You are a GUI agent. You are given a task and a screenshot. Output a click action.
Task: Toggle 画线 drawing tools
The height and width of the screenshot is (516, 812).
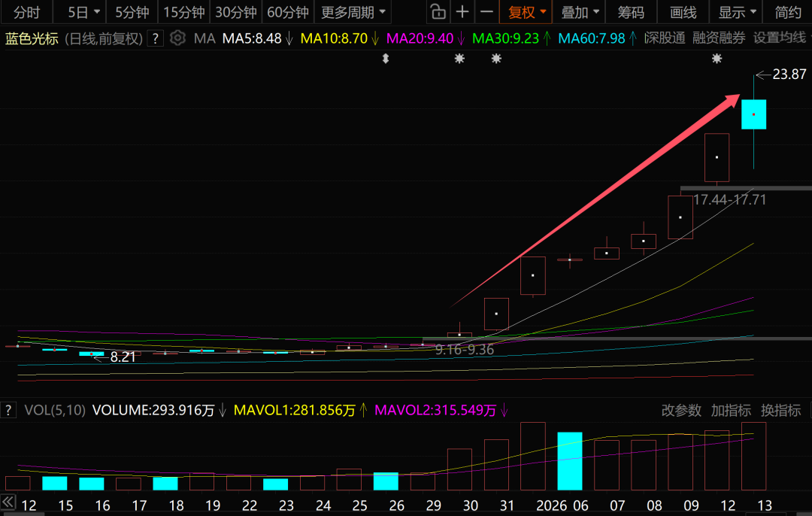pos(683,12)
